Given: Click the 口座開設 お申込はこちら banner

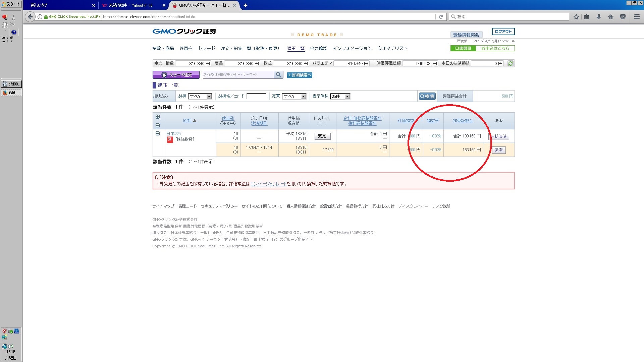Looking at the screenshot, I should pos(482,48).
